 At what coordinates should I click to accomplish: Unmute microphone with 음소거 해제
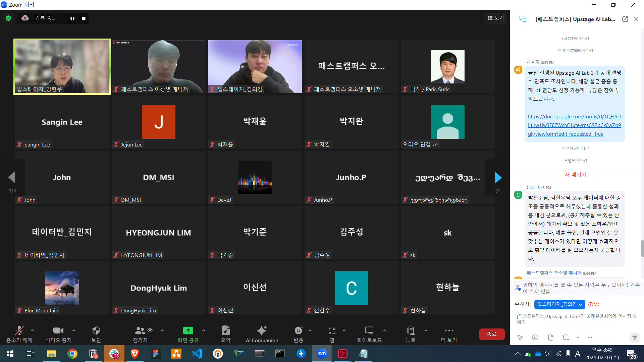tap(19, 331)
